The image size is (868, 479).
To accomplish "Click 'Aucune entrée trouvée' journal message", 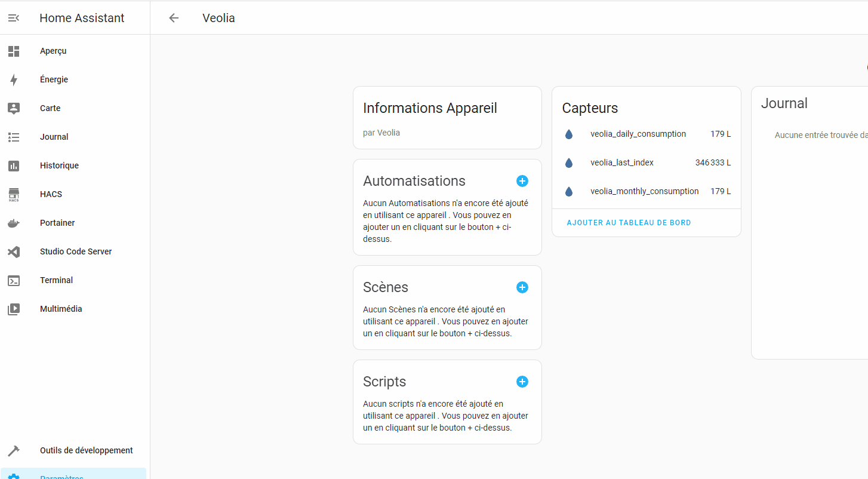I will [821, 136].
